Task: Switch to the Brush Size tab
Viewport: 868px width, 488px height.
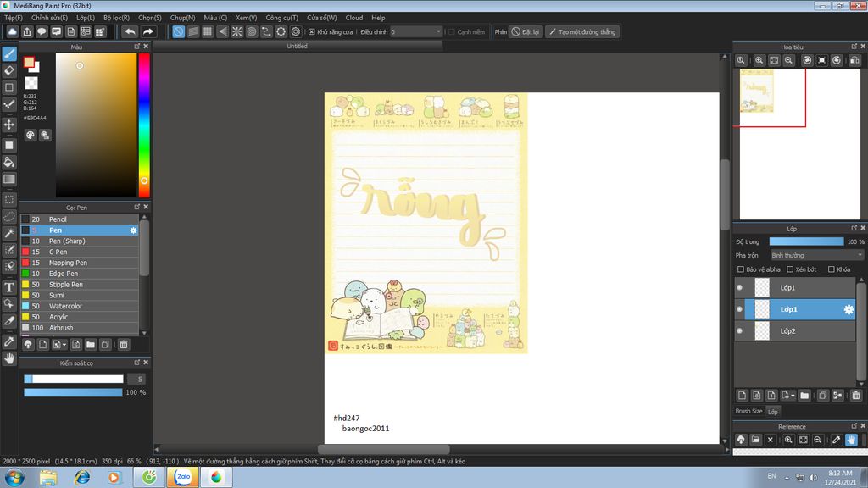Action: (749, 411)
